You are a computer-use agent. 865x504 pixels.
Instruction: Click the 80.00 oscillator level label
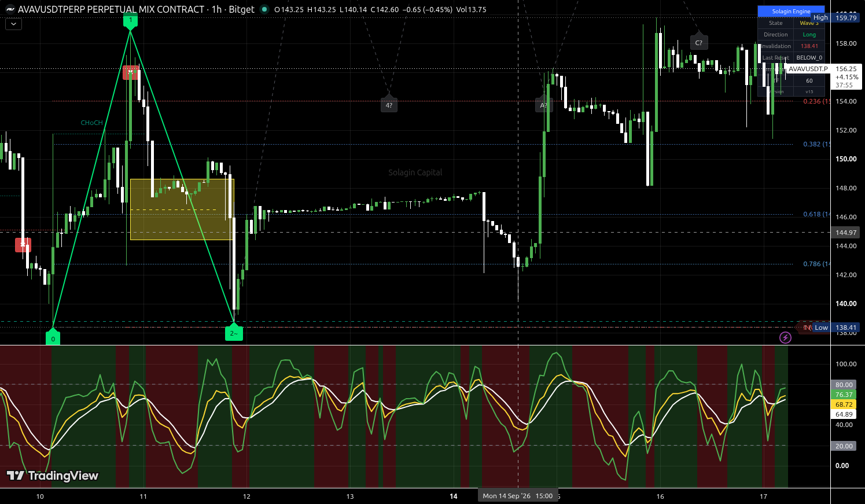click(844, 385)
